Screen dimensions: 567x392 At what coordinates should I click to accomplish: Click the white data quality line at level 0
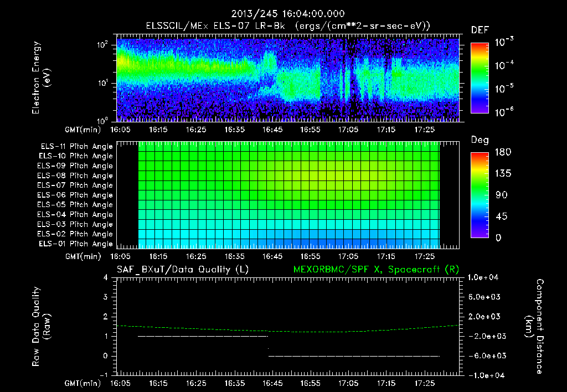(x=354, y=356)
